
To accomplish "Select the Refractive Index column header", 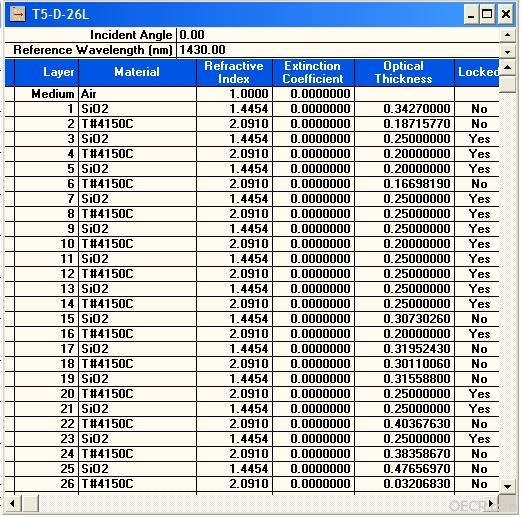I will (x=234, y=72).
